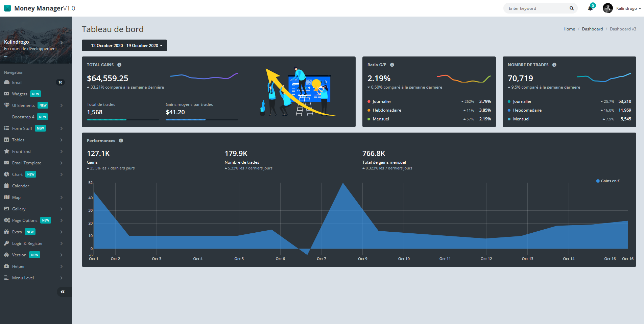
Task: Click the Dashboard breadcrumb link
Action: pyautogui.click(x=592, y=29)
